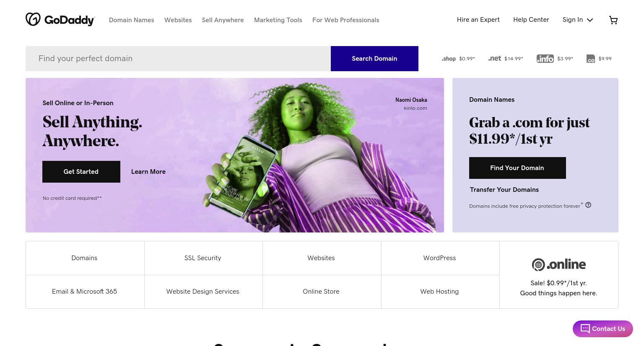This screenshot has width=644, height=346.
Task: Open the Domain Names menu
Action: [131, 20]
